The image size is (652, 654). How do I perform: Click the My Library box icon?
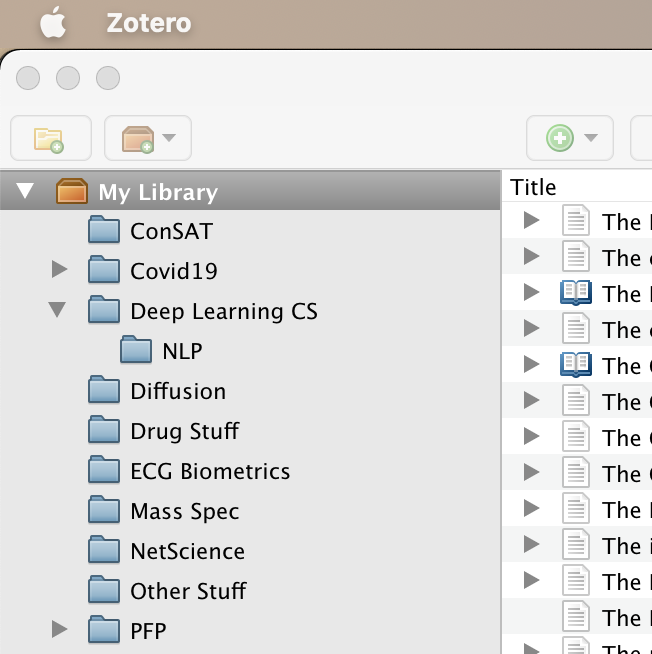(72, 191)
